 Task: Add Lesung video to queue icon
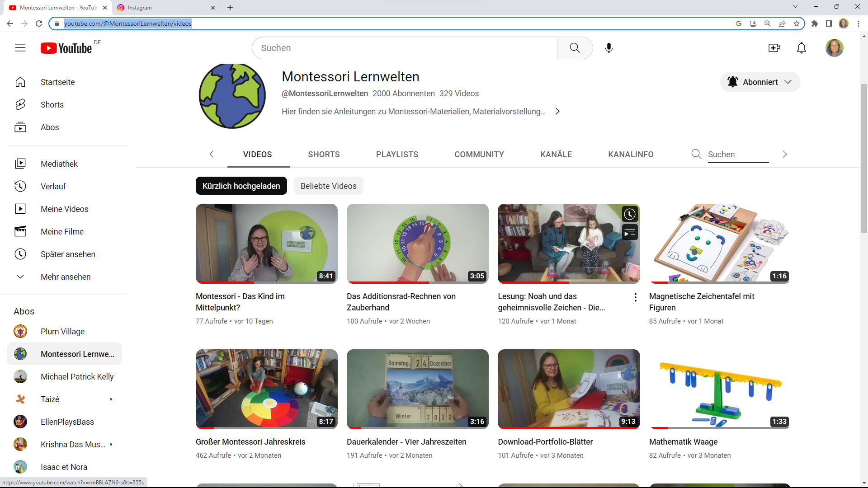[x=630, y=233]
